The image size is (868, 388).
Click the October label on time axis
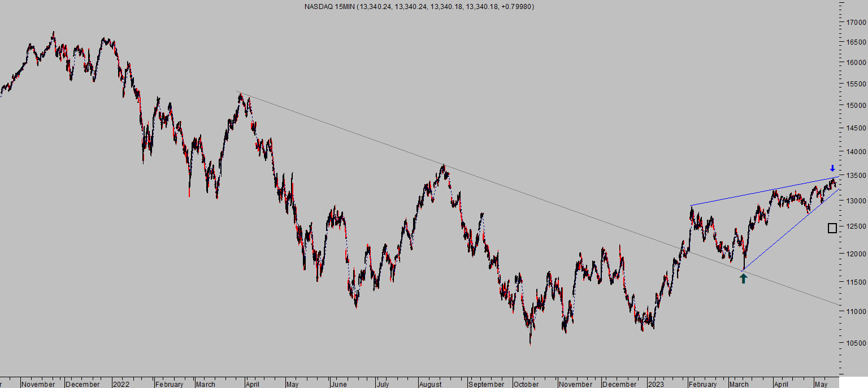526,384
